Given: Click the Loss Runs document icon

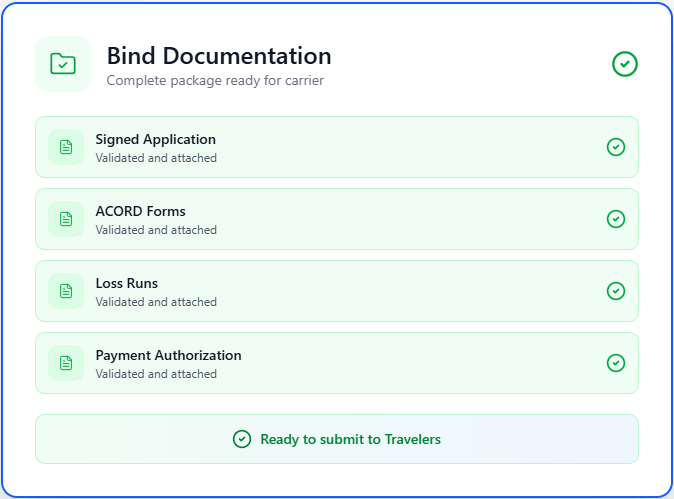Looking at the screenshot, I should point(66,291).
